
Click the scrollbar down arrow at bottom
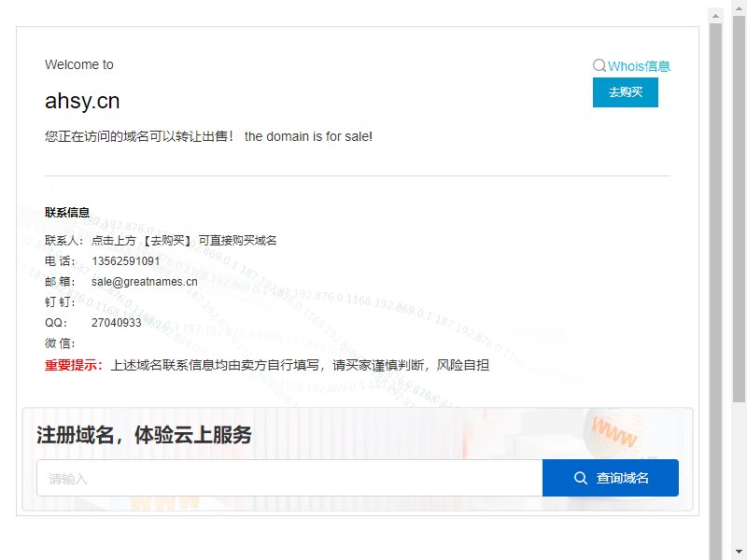coord(739,552)
